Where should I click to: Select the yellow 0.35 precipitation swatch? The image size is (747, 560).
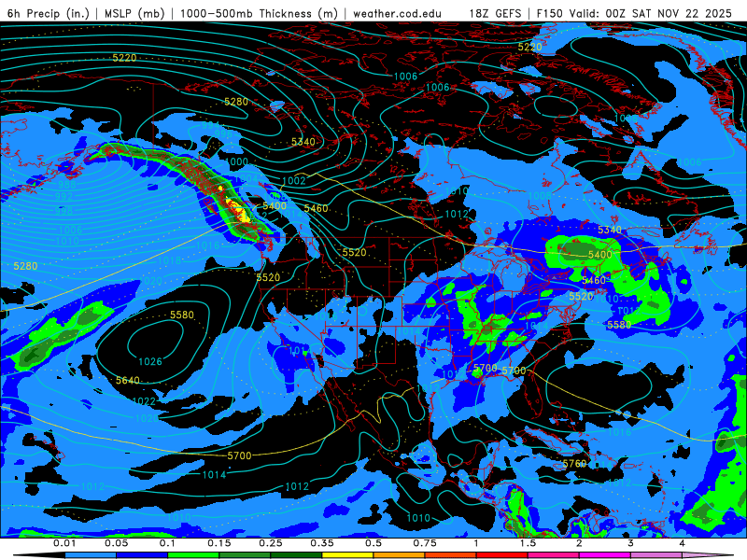(x=347, y=555)
